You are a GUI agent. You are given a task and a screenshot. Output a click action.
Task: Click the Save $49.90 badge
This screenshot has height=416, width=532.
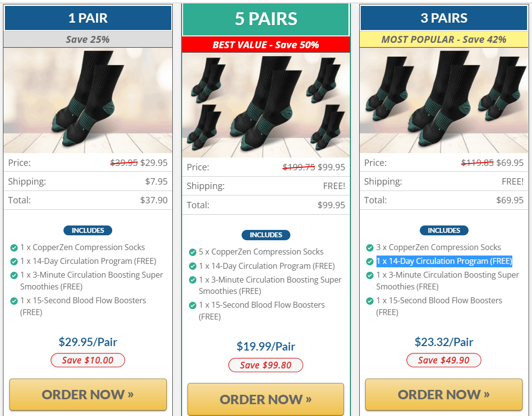coord(443,360)
